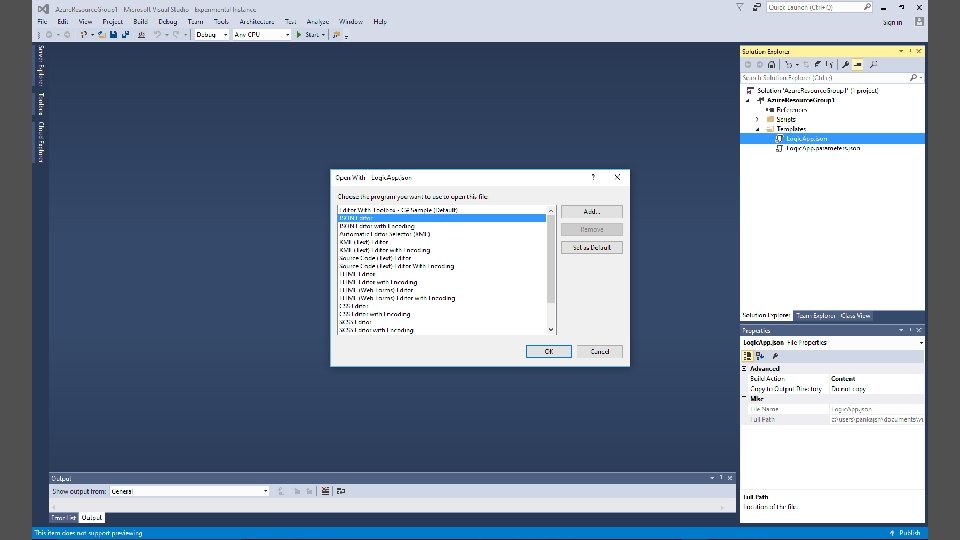Expand Scripts folder in Solution Explorer

[757, 119]
